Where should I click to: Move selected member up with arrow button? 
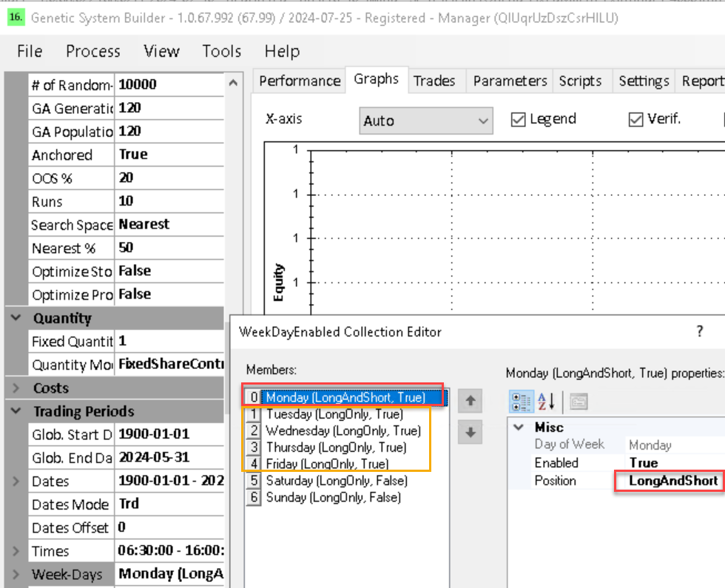[x=470, y=402]
